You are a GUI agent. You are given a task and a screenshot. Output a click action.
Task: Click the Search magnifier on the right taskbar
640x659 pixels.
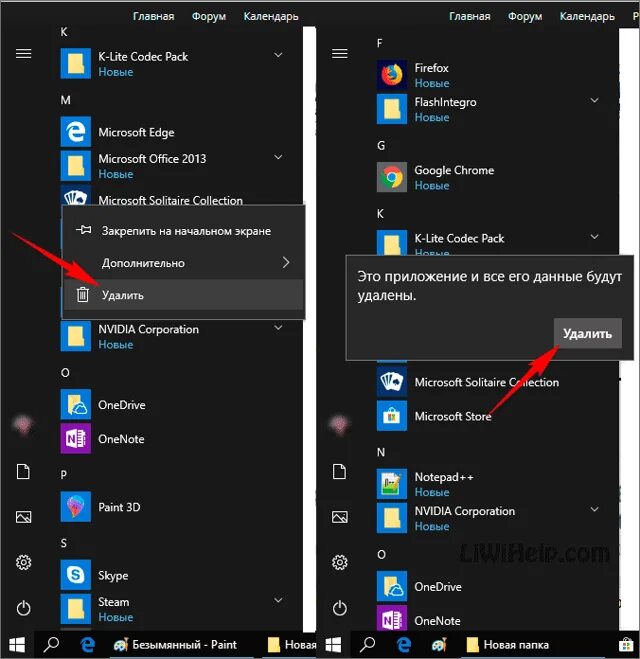click(367, 644)
